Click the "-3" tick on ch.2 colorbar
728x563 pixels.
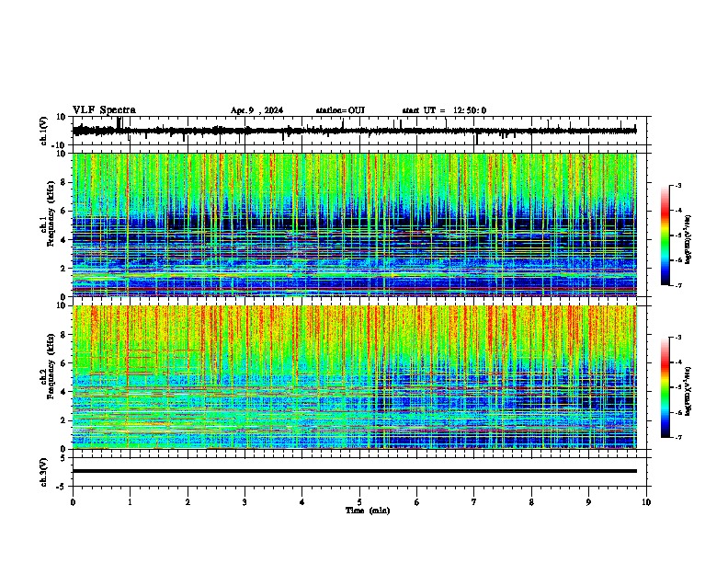pos(677,338)
